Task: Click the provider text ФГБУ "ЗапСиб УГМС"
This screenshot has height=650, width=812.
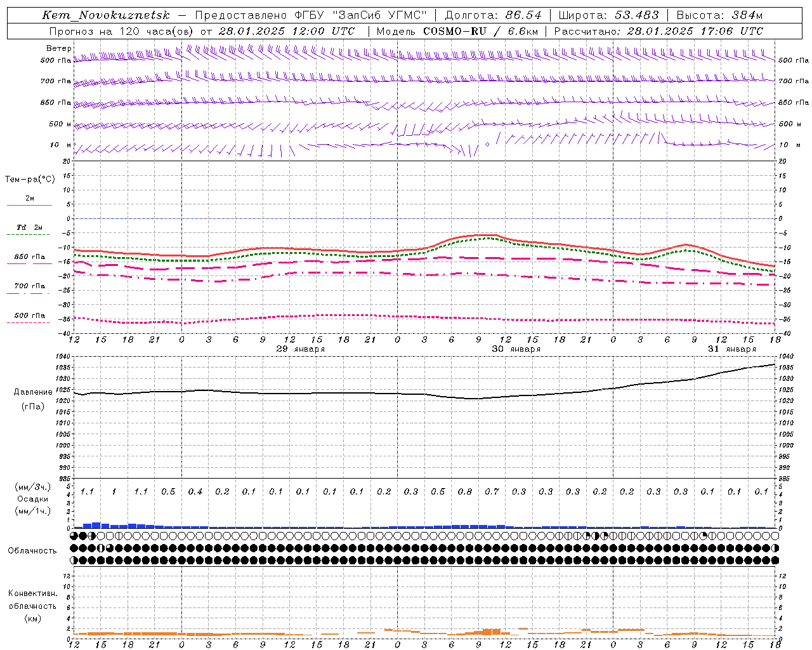Action: point(360,15)
